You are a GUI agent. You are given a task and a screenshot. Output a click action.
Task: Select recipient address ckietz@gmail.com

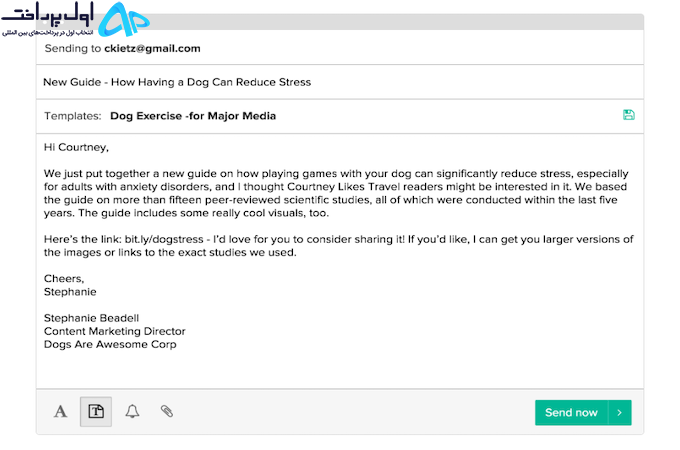coord(152,49)
